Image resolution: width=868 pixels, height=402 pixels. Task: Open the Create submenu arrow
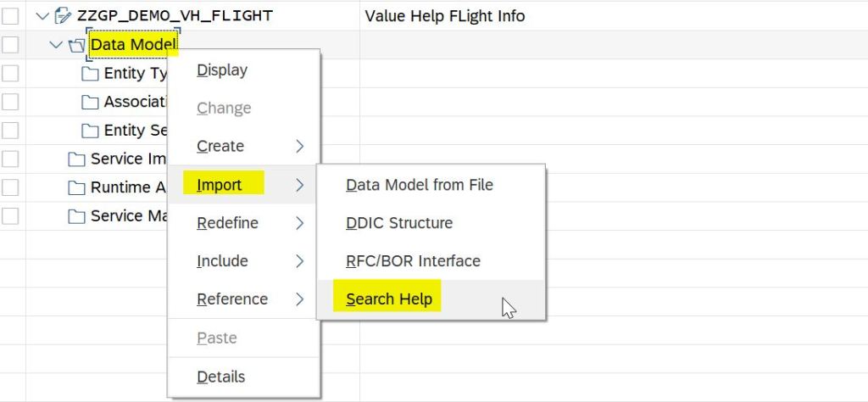coord(299,147)
